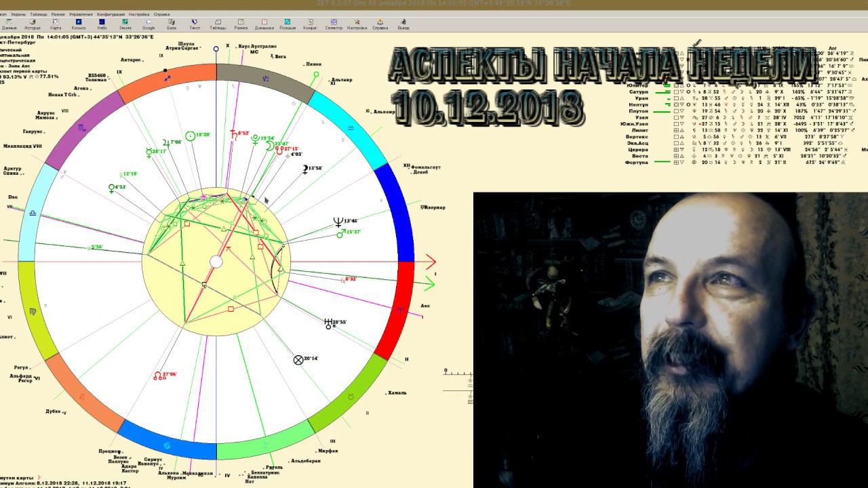Click the 'Альтаир' star label
The height and width of the screenshot is (488, 868).
coord(342,80)
